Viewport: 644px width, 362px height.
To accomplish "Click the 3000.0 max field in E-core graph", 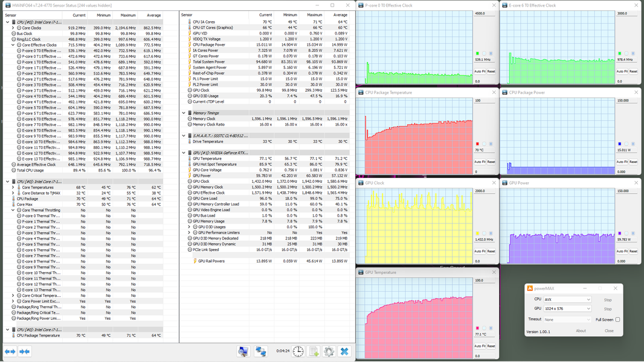I will coord(627,13).
